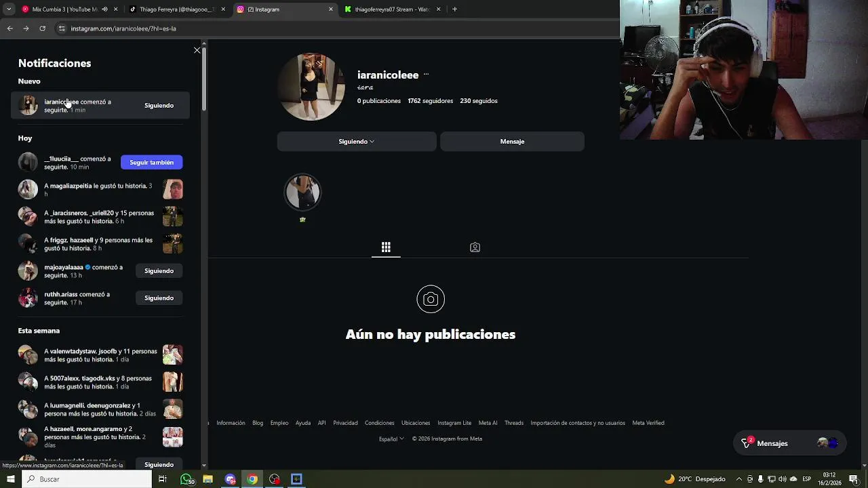Open the grid posts tab icon
The image size is (868, 488).
pos(386,247)
